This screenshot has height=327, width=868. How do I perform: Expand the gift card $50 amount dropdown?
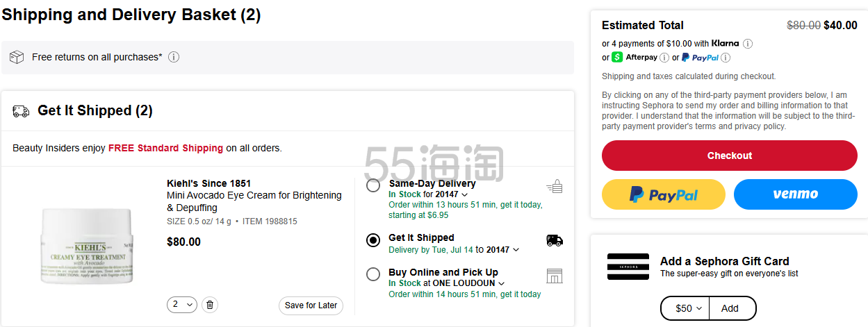coord(685,308)
